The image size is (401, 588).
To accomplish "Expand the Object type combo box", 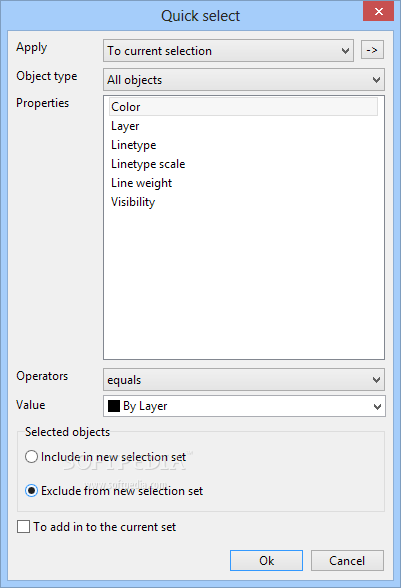I will tap(244, 80).
